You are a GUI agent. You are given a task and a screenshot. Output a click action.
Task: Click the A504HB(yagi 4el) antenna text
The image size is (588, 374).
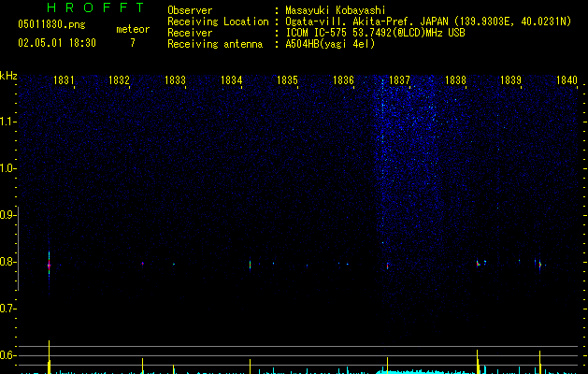point(330,44)
